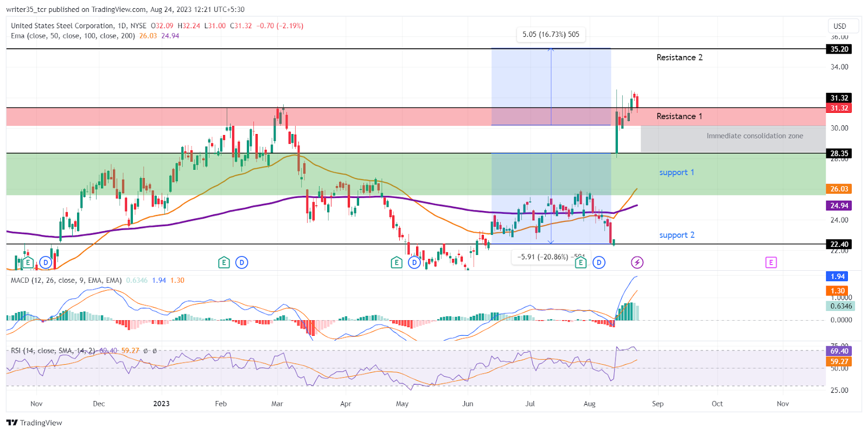This screenshot has height=433, width=868.
Task: Click the blue 1.94 MACD value label
Action: coord(838,276)
